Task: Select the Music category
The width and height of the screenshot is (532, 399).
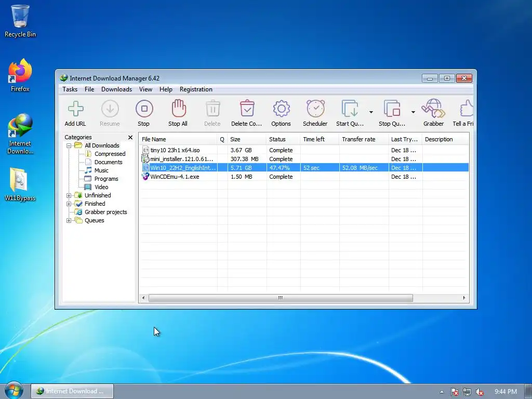Action: [101, 170]
